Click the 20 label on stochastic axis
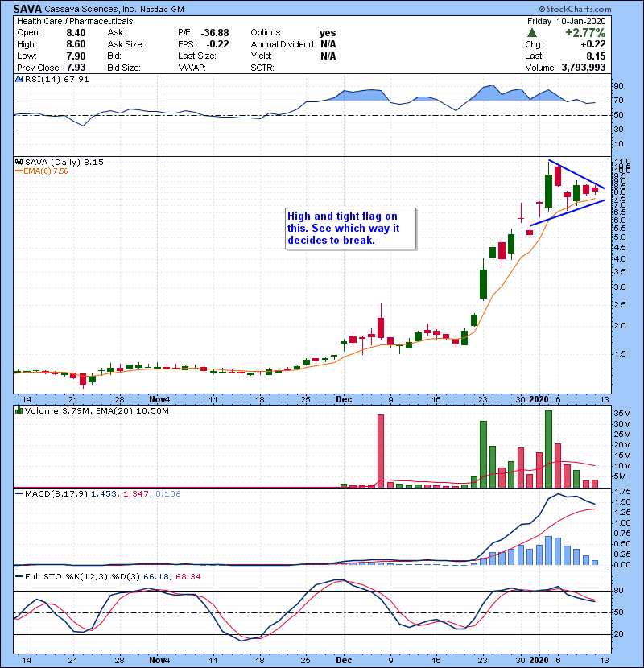 [618, 634]
